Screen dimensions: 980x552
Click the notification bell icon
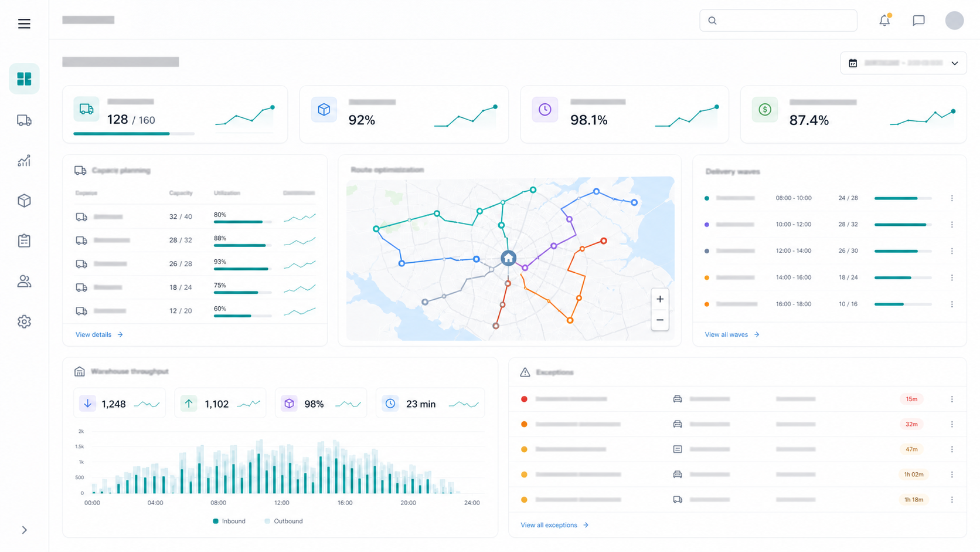tap(884, 21)
